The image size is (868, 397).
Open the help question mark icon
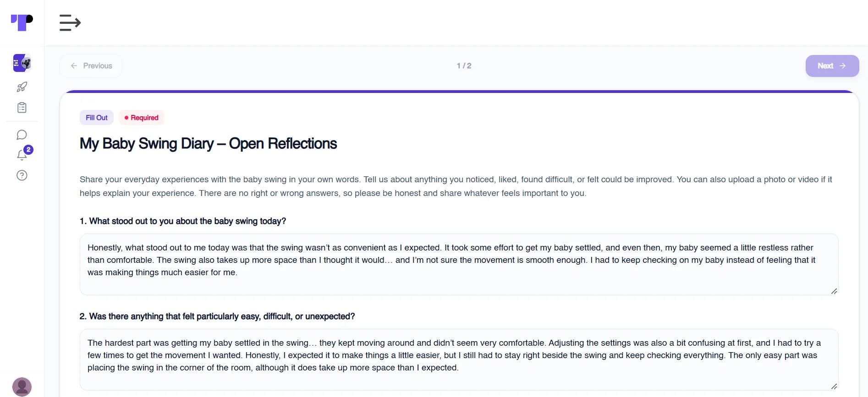tap(22, 175)
